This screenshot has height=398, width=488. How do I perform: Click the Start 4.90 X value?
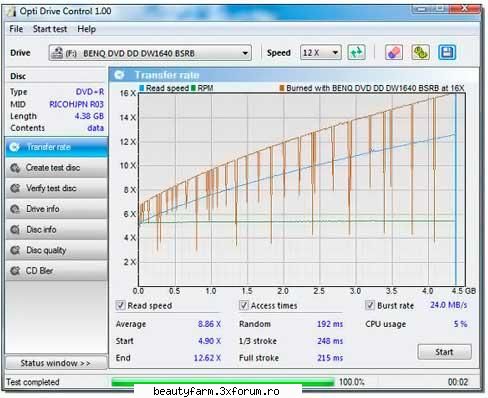[209, 341]
